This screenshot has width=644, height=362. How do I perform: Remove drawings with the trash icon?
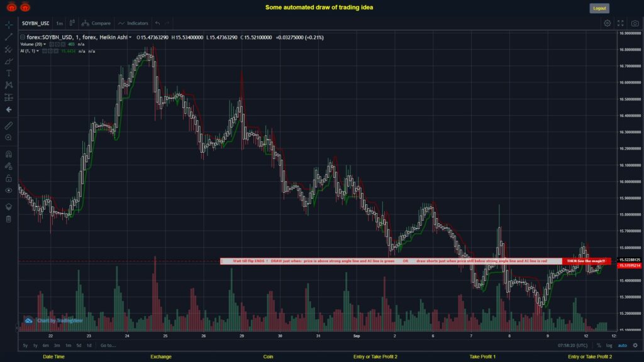8,219
